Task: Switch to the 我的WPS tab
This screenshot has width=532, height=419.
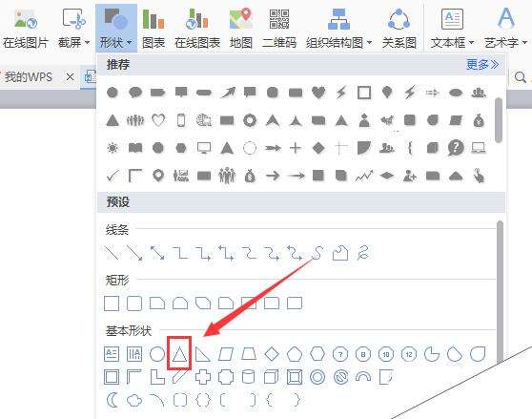Action: point(29,77)
